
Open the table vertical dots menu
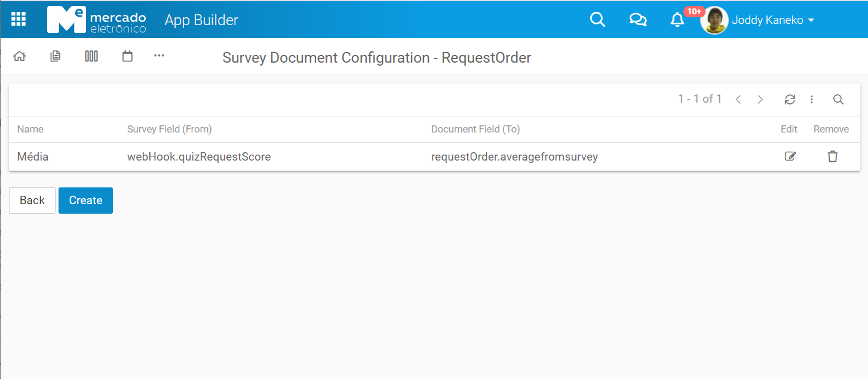[x=812, y=100]
